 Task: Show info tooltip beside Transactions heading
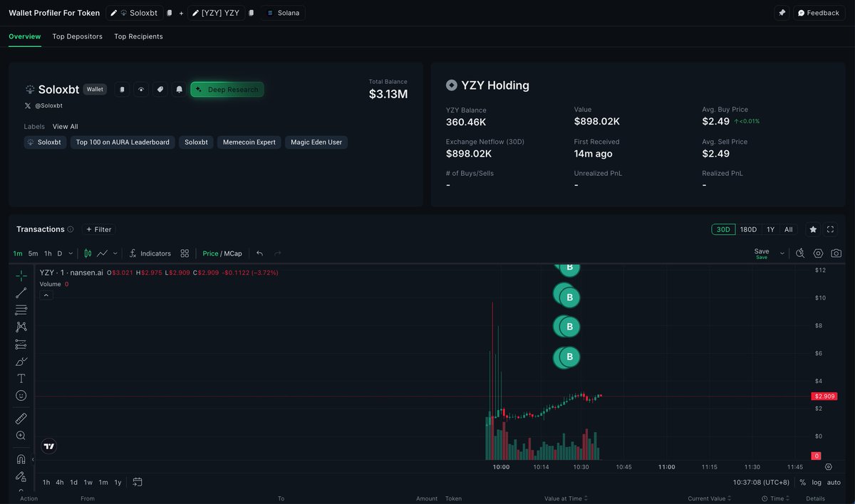(x=71, y=229)
